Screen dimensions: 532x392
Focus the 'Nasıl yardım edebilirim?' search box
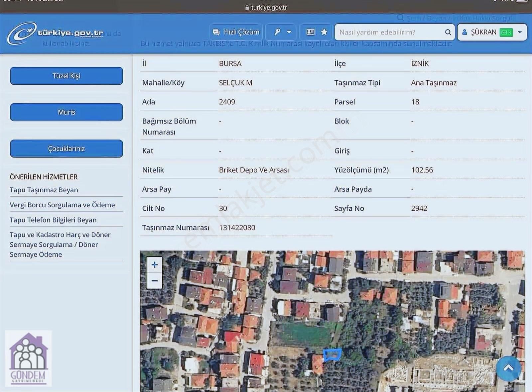pos(389,32)
